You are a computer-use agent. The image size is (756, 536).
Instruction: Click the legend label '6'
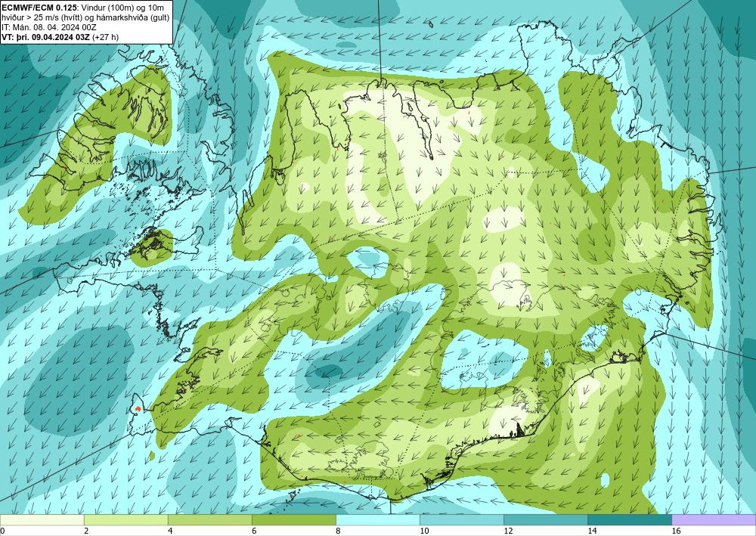click(x=254, y=531)
